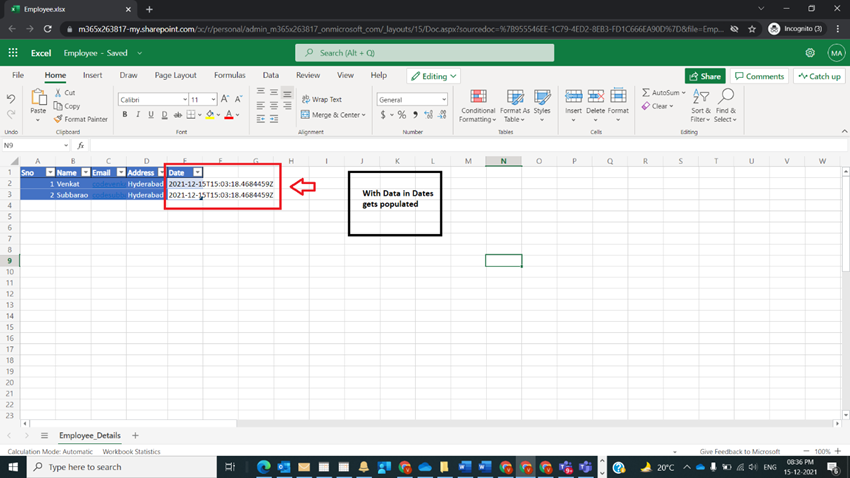Toggle bottom vertical alignment
The image size is (850, 478).
[x=287, y=93]
